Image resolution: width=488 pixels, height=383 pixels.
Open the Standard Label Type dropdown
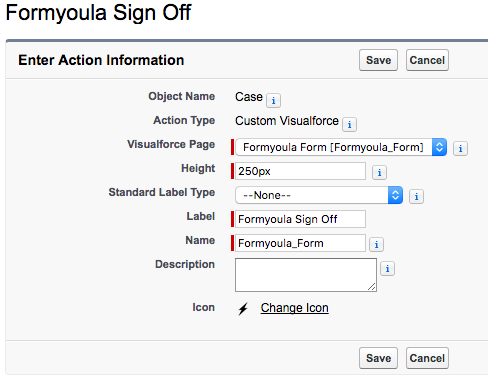coord(319,195)
